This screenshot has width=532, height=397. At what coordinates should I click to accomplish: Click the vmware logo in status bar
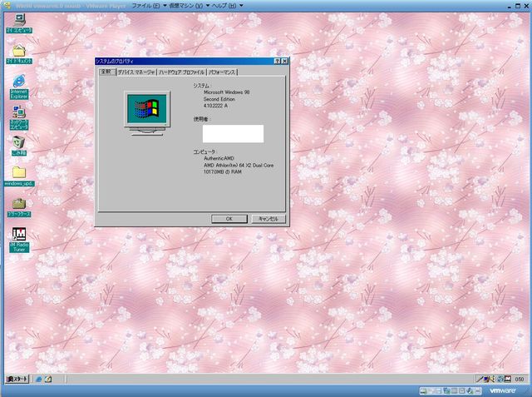click(x=502, y=391)
